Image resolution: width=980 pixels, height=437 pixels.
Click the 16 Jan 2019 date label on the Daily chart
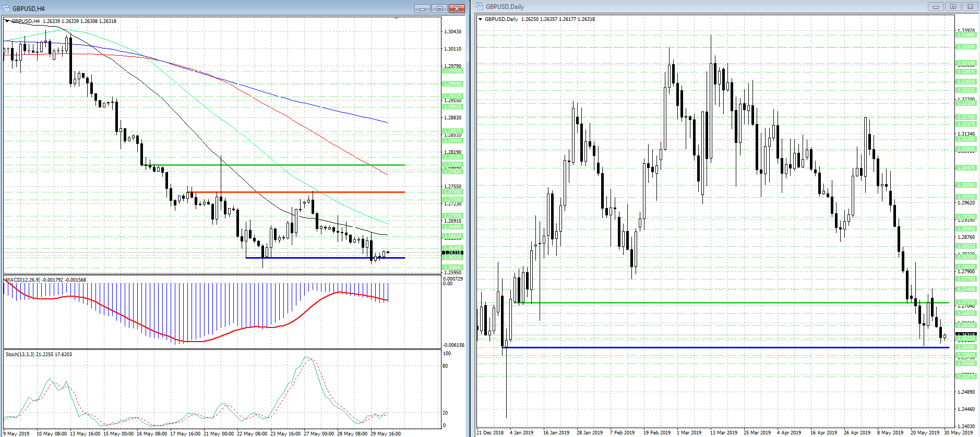(556, 432)
